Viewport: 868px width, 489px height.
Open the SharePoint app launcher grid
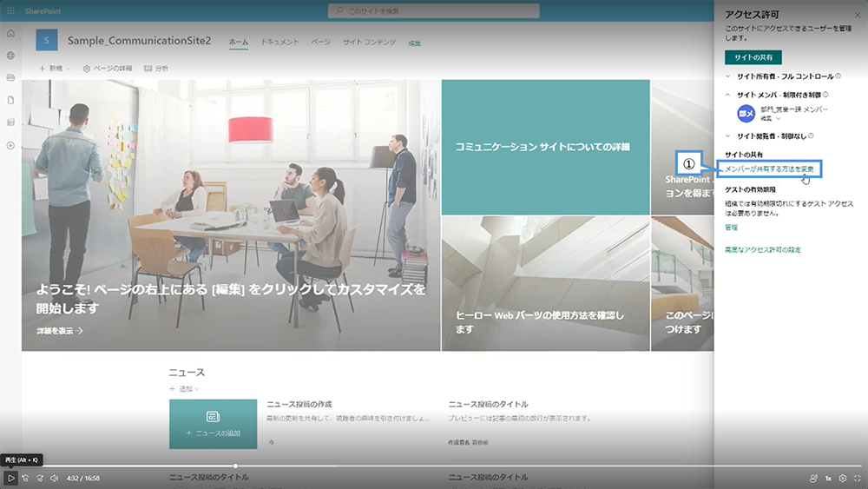(x=10, y=10)
